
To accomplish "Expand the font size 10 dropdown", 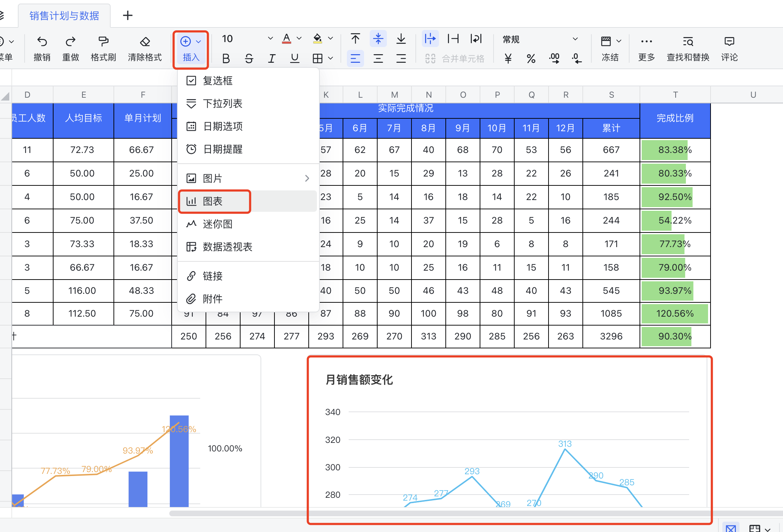I will click(270, 39).
